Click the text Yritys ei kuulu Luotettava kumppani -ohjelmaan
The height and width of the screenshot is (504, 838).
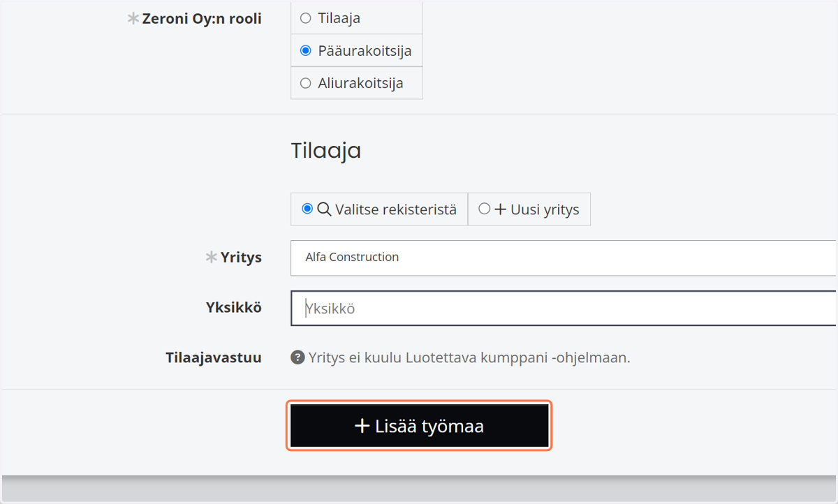(x=469, y=358)
